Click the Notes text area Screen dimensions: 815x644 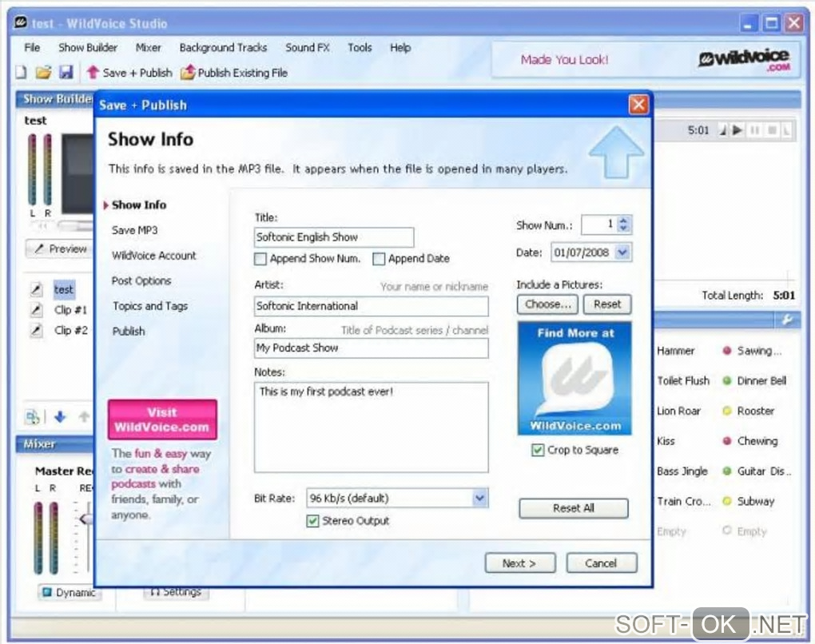click(x=371, y=427)
